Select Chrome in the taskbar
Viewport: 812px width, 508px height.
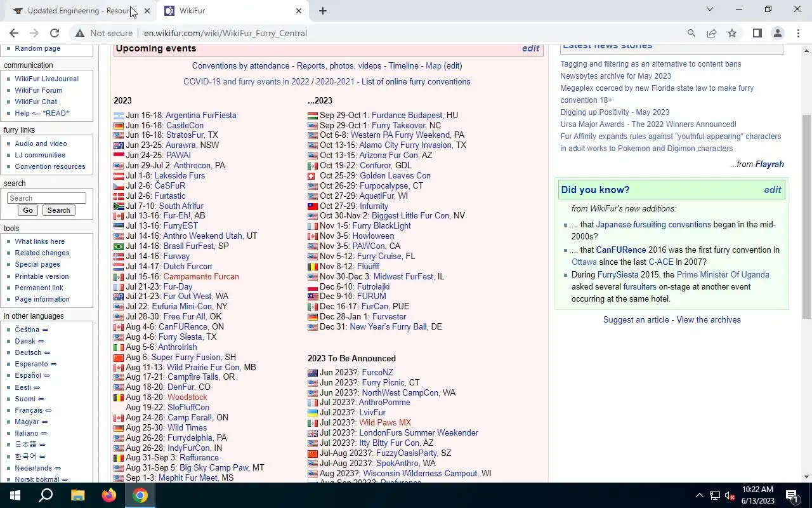tap(140, 495)
